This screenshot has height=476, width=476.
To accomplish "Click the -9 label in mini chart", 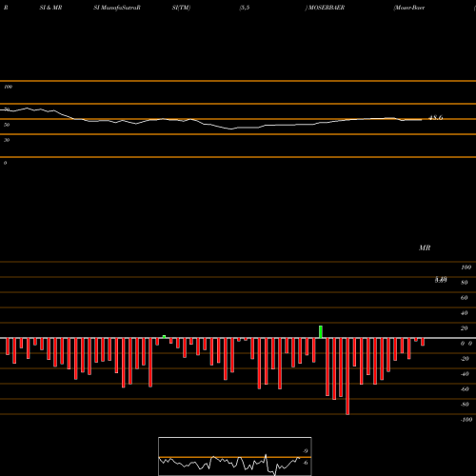I will 305,451.
